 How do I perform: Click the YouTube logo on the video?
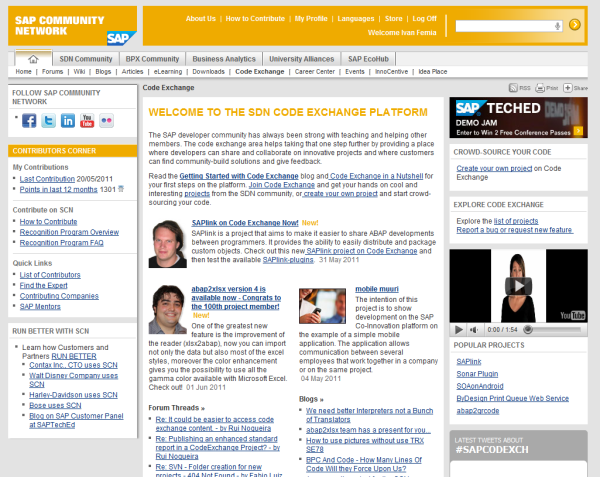click(x=572, y=315)
